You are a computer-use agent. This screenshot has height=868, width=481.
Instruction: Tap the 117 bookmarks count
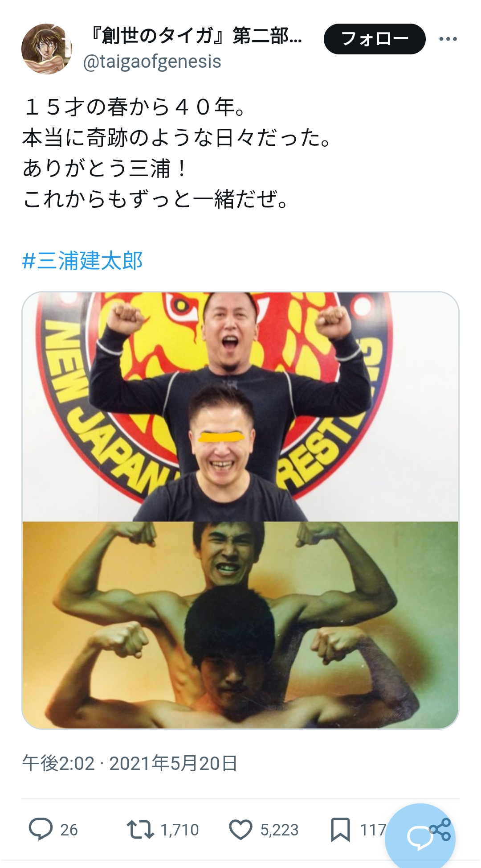[x=373, y=830]
